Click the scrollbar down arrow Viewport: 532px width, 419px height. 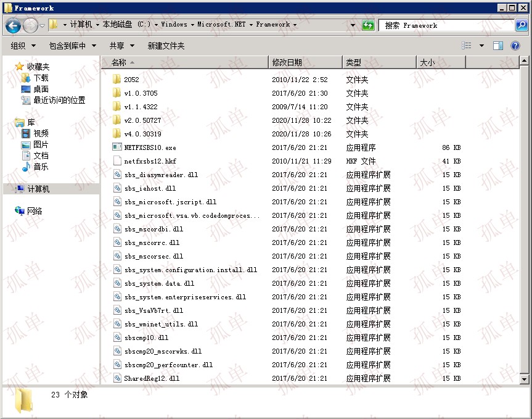524,379
